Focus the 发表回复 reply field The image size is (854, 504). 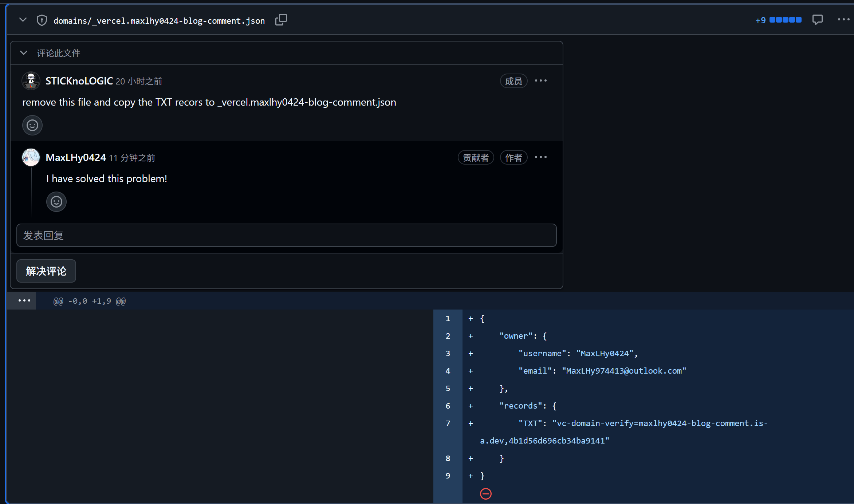point(286,236)
